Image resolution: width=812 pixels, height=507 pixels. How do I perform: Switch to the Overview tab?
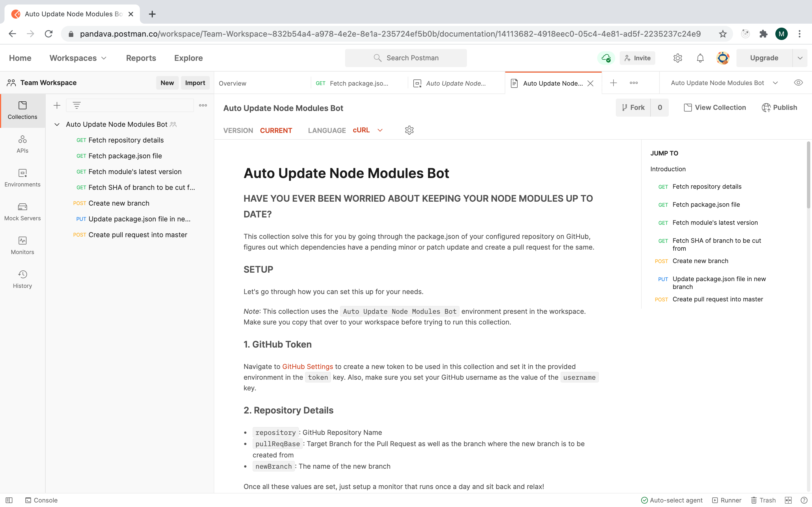[x=233, y=83]
